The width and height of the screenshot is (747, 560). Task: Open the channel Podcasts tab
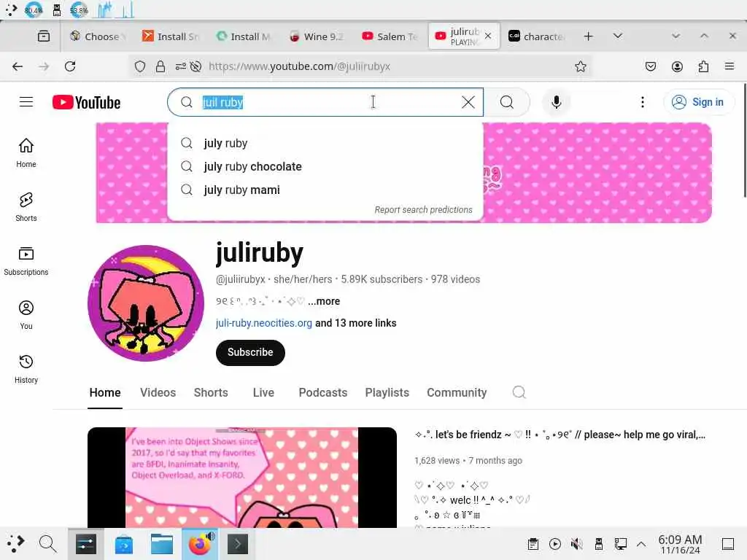click(x=323, y=392)
